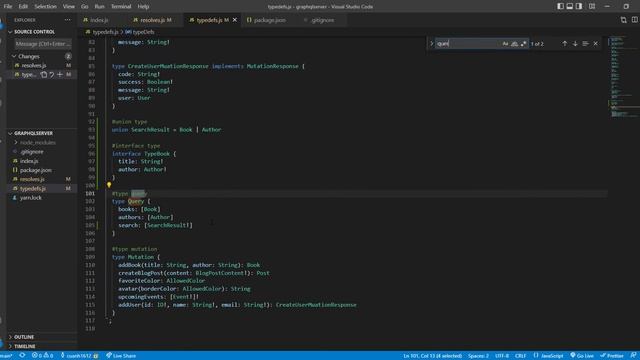Click the lightbulb code action icon
Viewport: 640px width, 360px height.
point(109,185)
